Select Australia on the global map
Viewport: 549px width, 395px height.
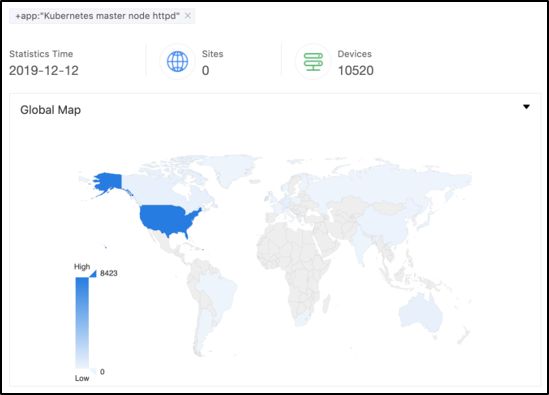pyautogui.click(x=419, y=313)
